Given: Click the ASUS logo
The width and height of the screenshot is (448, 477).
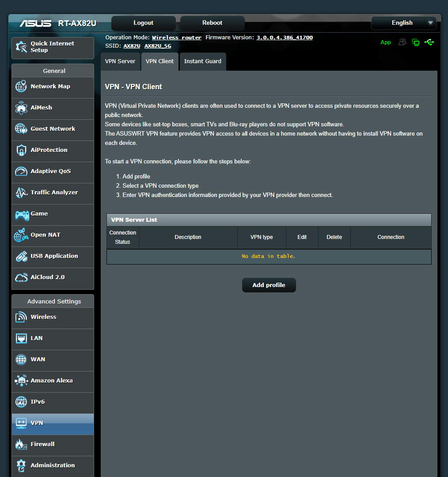Looking at the screenshot, I should coord(35,23).
